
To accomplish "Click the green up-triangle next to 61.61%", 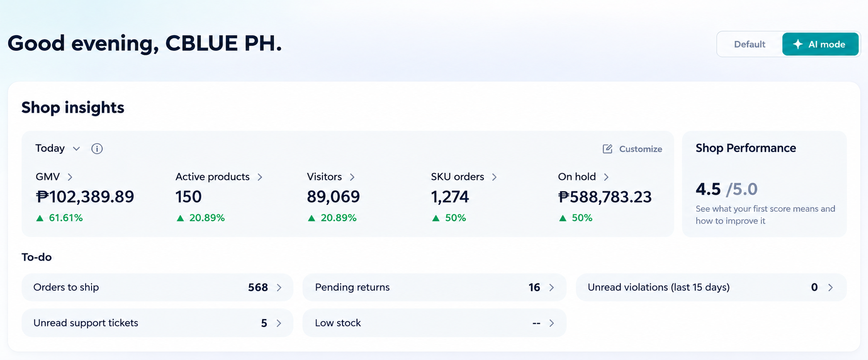I will 40,218.
